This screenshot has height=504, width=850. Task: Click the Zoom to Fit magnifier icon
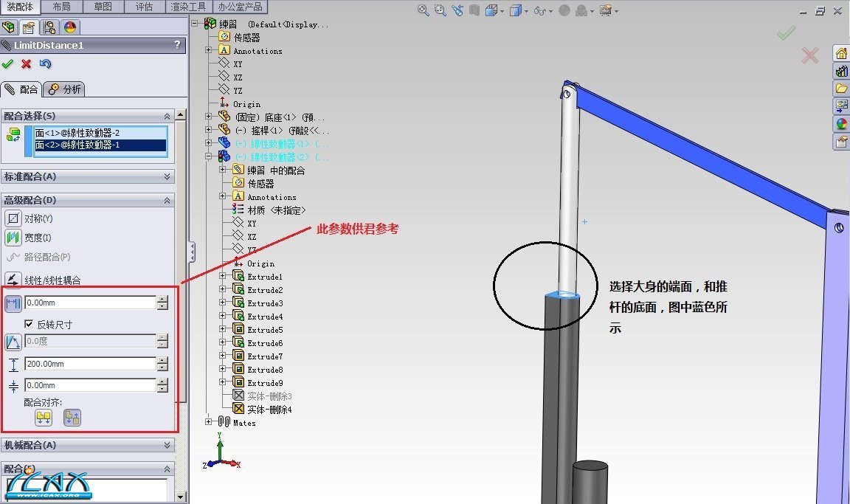[x=423, y=10]
